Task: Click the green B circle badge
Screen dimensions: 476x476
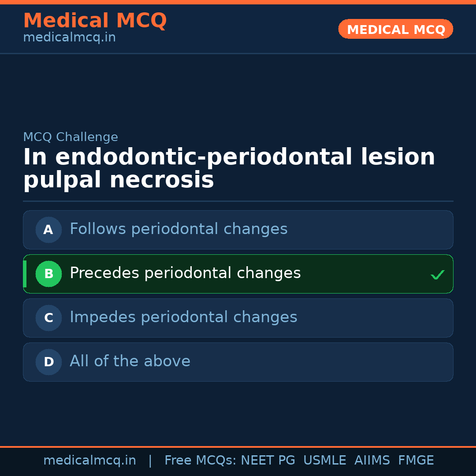Action: point(48,274)
